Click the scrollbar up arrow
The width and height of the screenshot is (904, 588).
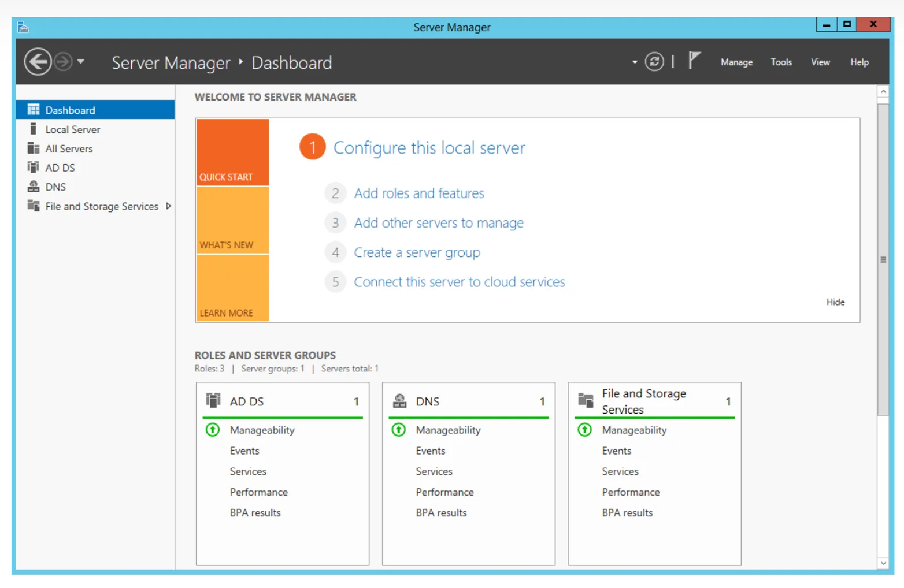883,92
